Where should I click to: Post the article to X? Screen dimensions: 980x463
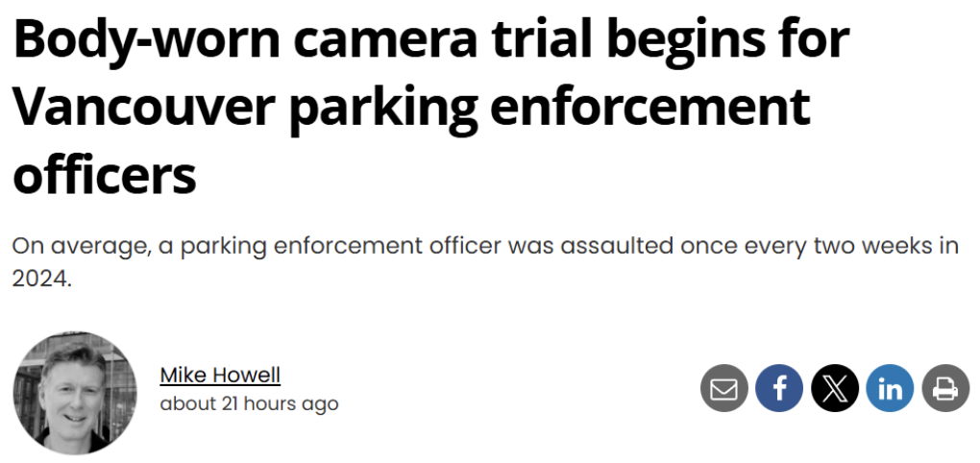click(835, 389)
